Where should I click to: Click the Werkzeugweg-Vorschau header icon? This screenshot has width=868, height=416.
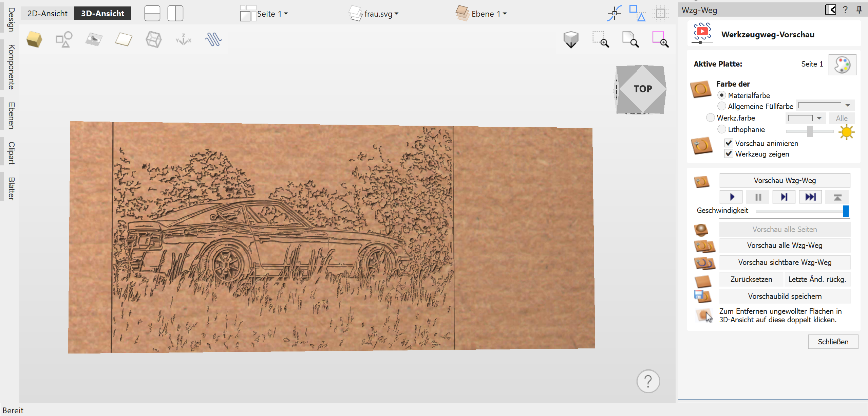702,33
